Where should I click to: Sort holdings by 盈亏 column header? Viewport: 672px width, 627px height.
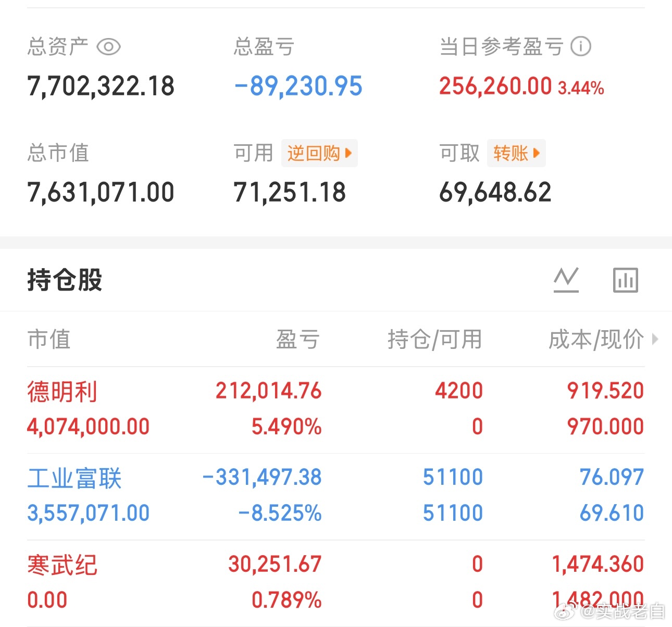pyautogui.click(x=298, y=340)
